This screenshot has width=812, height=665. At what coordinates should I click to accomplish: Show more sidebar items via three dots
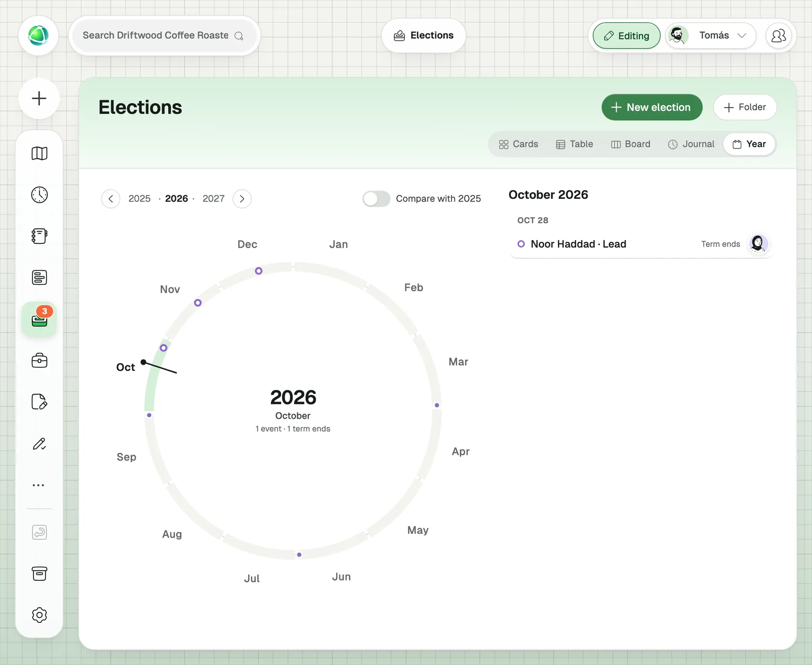[x=39, y=485]
